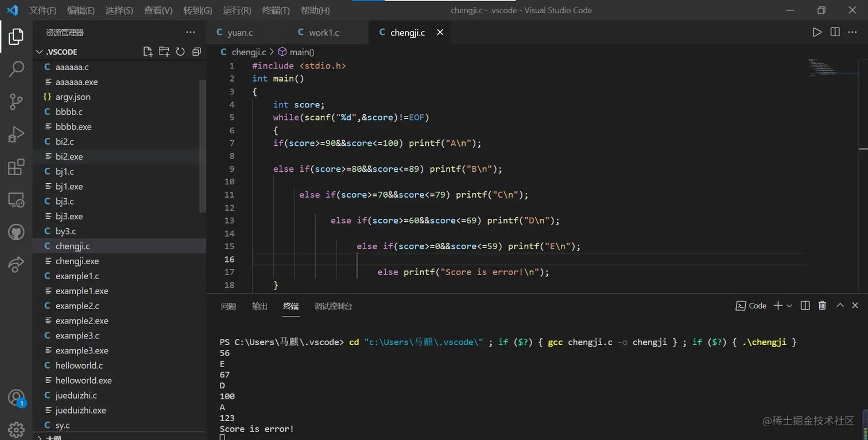The height and width of the screenshot is (440, 868).
Task: Maximize the panel with up chevron
Action: (840, 306)
